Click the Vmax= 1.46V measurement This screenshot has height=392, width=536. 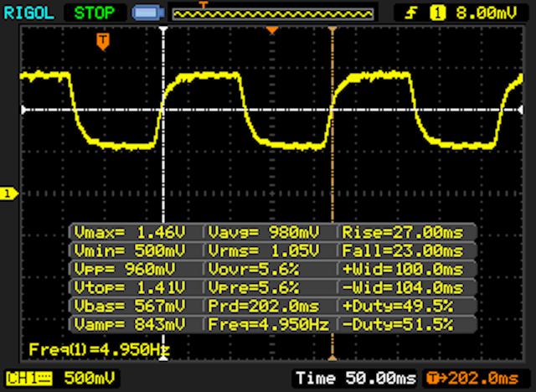[x=130, y=232]
